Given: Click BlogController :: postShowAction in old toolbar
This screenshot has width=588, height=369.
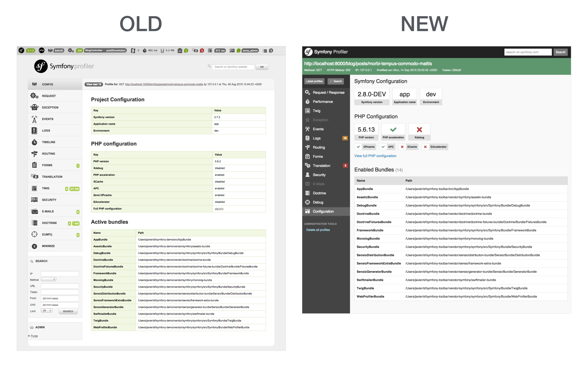Looking at the screenshot, I should click(x=105, y=51).
